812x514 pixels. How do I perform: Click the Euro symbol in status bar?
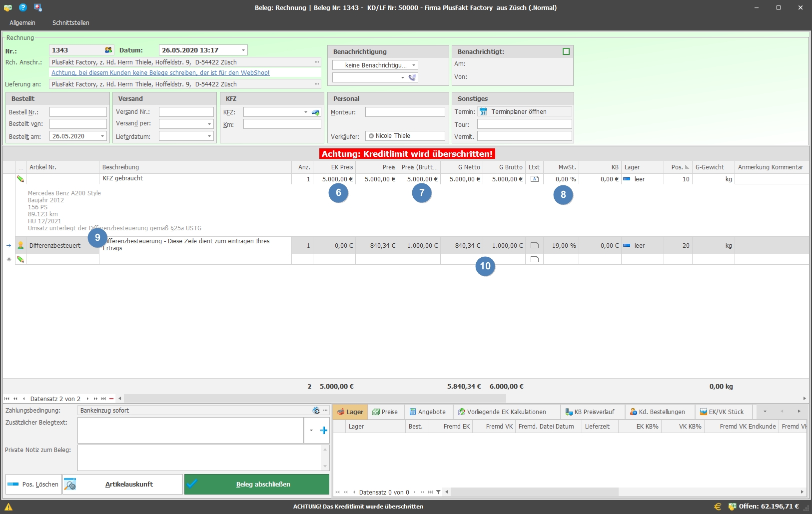click(x=718, y=507)
